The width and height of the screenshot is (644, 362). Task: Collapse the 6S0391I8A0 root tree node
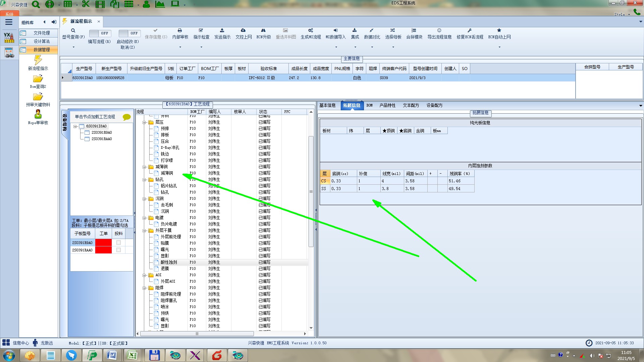coord(75,126)
